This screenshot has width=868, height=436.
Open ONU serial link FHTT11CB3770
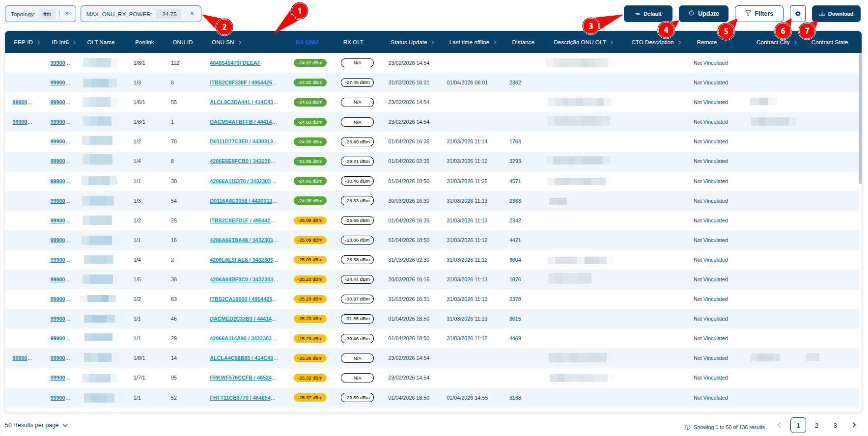tap(243, 398)
